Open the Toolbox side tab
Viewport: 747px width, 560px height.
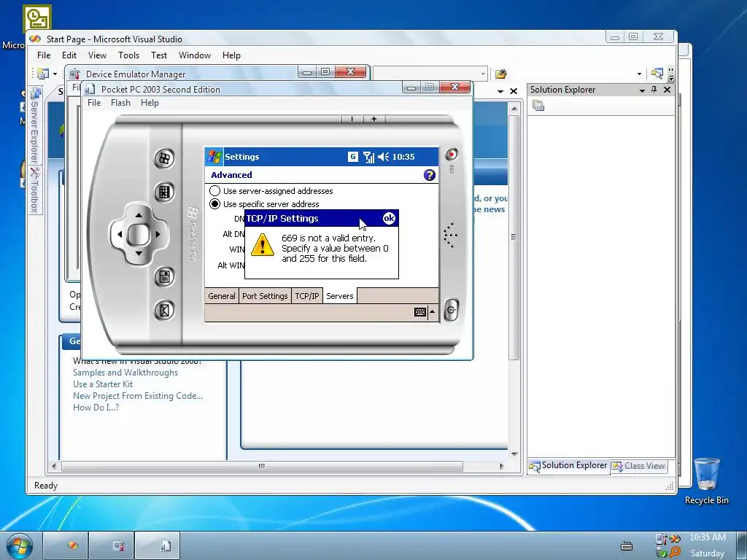(35, 190)
